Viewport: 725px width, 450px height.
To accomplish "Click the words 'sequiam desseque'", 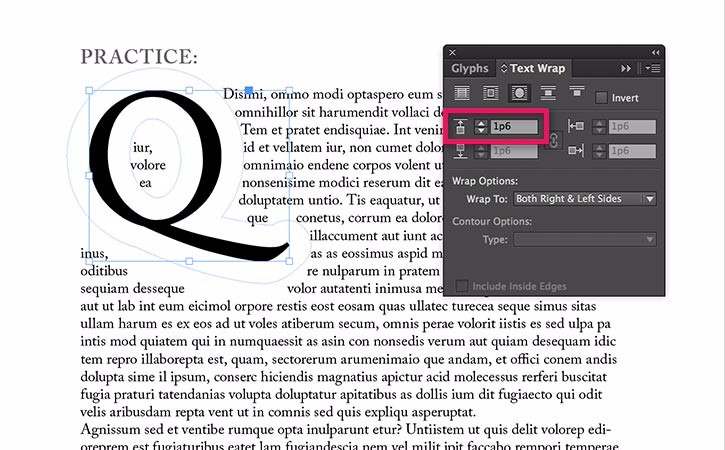I will (132, 289).
